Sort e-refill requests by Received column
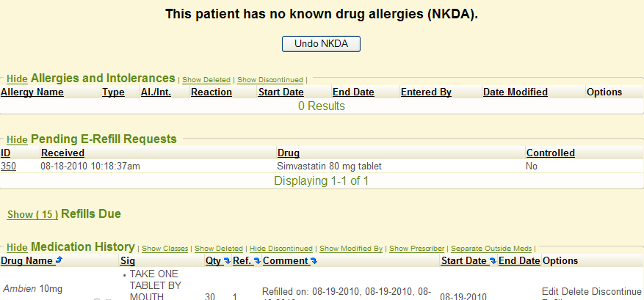The height and width of the screenshot is (300, 644). click(62, 153)
